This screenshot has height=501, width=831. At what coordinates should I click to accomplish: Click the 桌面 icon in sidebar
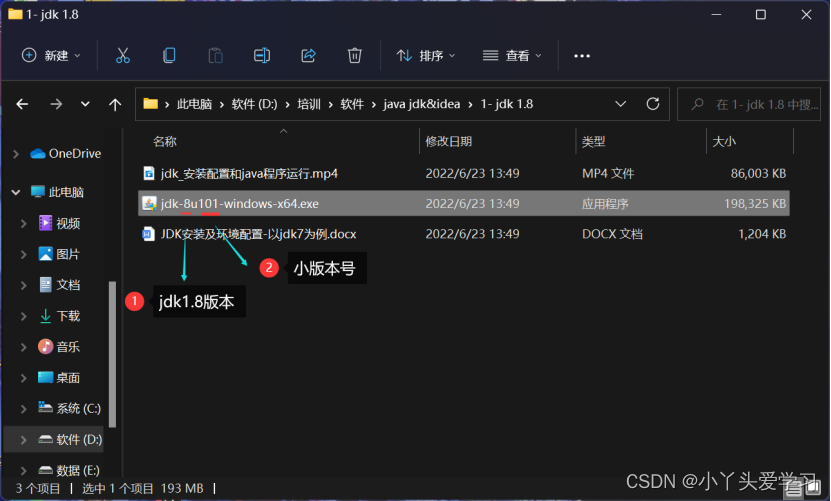pyautogui.click(x=46, y=377)
